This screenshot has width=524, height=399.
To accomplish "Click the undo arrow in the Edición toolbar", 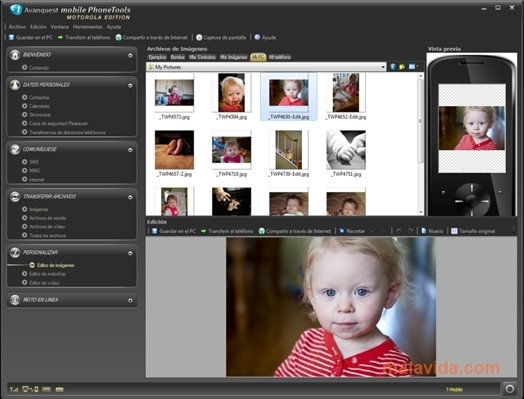I will tap(399, 231).
